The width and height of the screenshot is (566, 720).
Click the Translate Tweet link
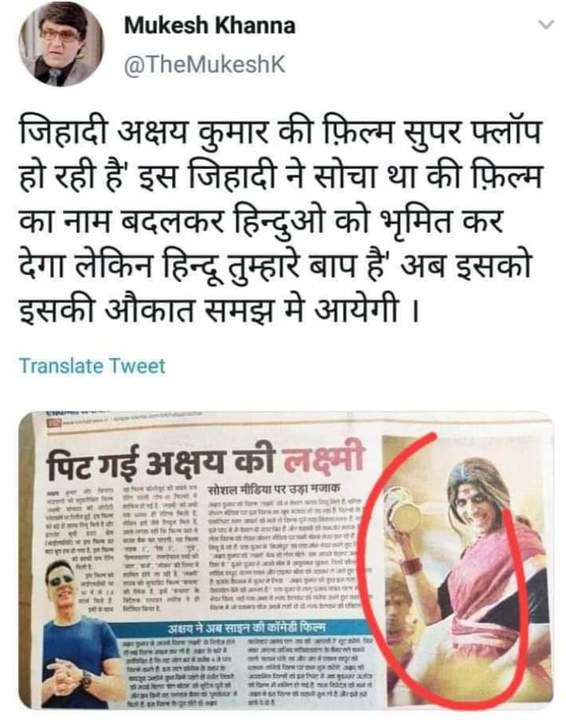coord(92,366)
